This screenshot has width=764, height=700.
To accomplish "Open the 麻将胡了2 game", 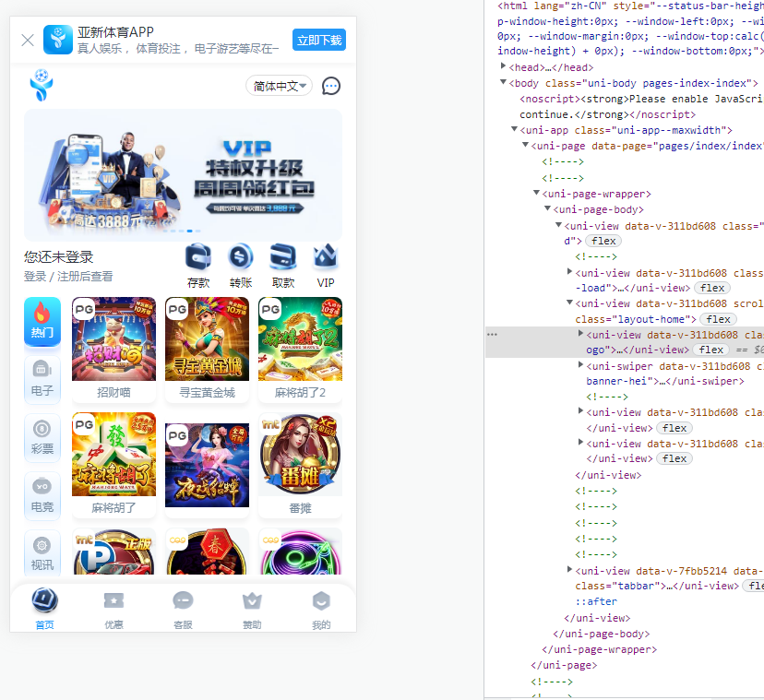I will click(x=300, y=350).
